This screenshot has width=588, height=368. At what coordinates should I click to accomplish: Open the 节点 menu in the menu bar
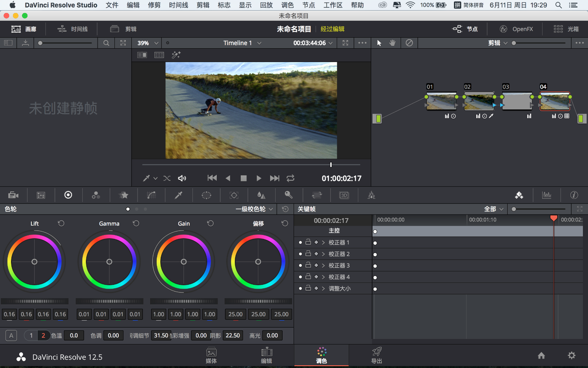pos(309,5)
